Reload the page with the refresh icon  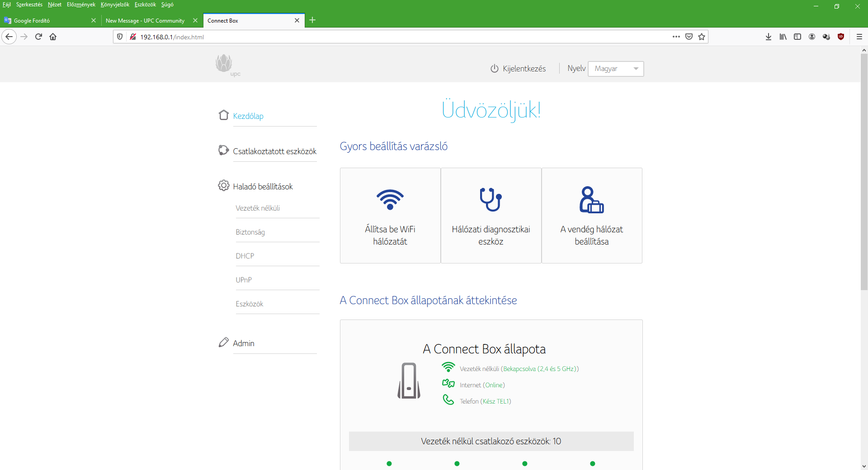(38, 37)
